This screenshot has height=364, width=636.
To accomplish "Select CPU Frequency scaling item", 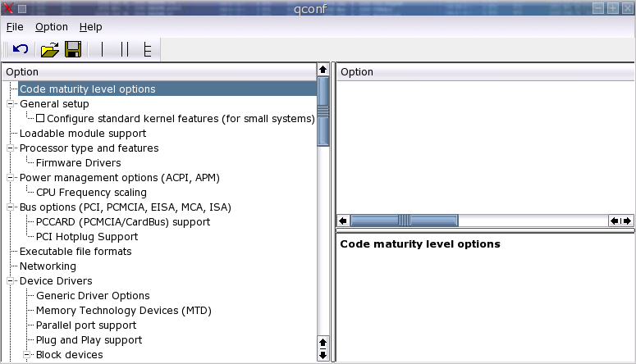I will click(91, 193).
